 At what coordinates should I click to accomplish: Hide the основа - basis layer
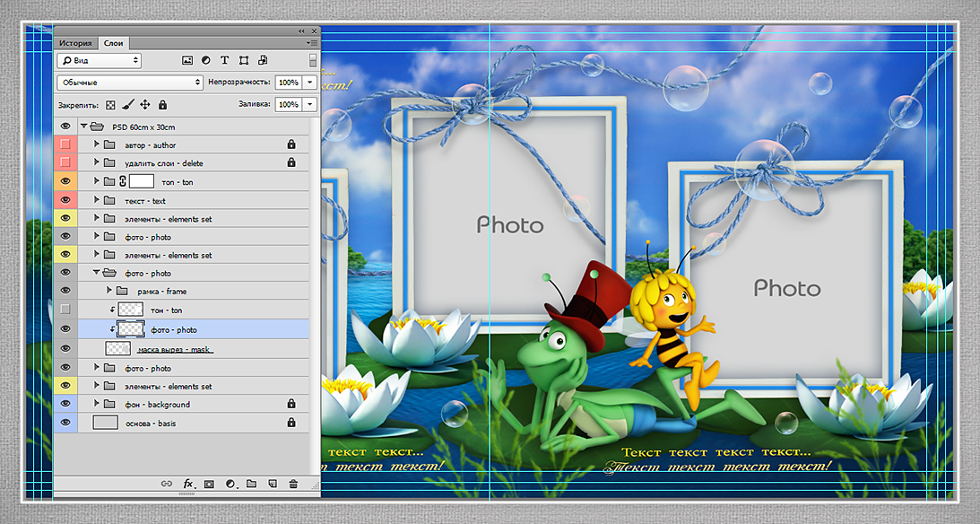coord(65,423)
